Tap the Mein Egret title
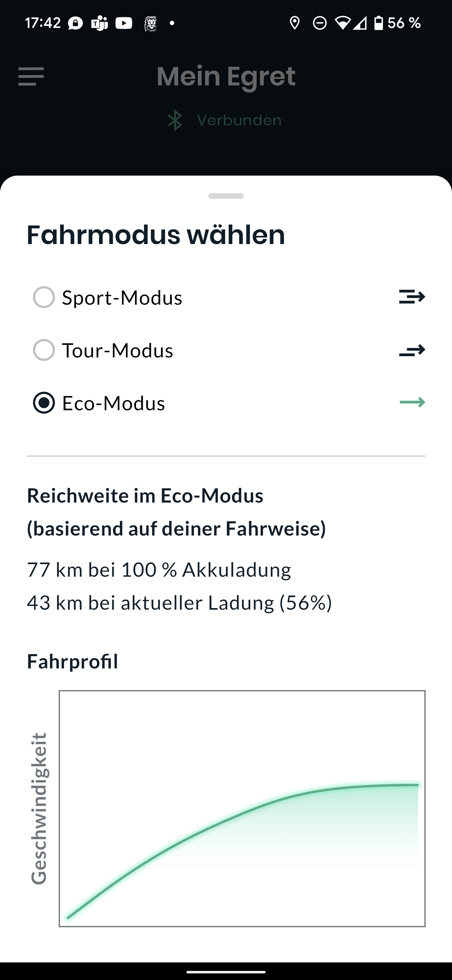Image resolution: width=452 pixels, height=980 pixels. [x=226, y=76]
